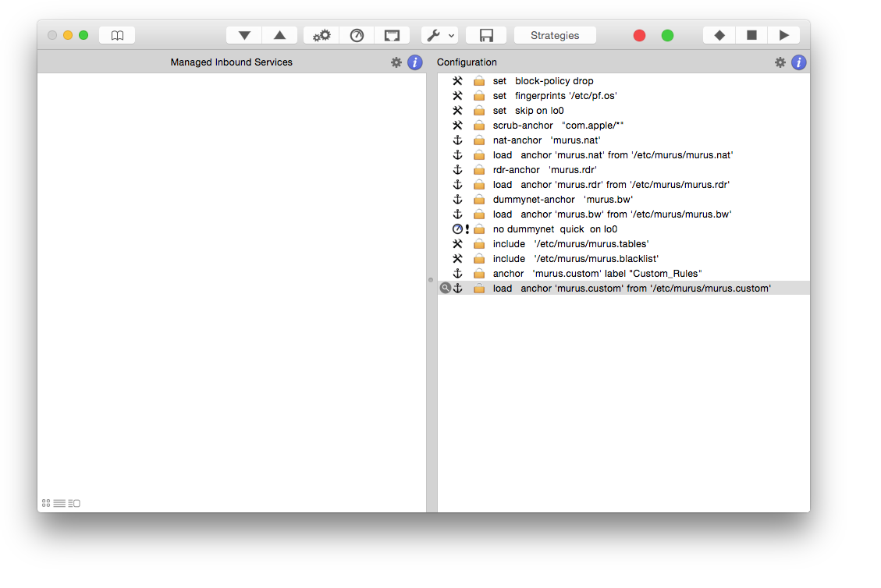Click the magnifier icon on murus.custom load row
This screenshot has width=881, height=588.
(446, 288)
